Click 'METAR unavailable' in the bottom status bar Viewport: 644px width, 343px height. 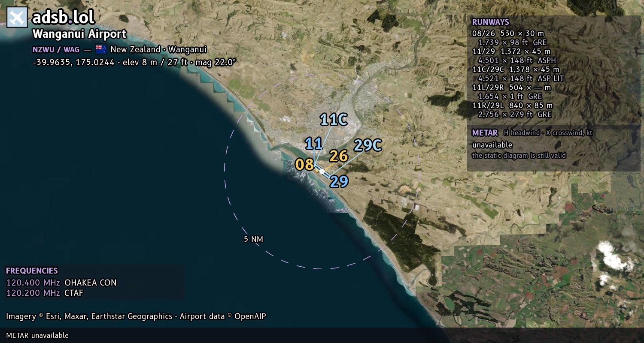37,335
